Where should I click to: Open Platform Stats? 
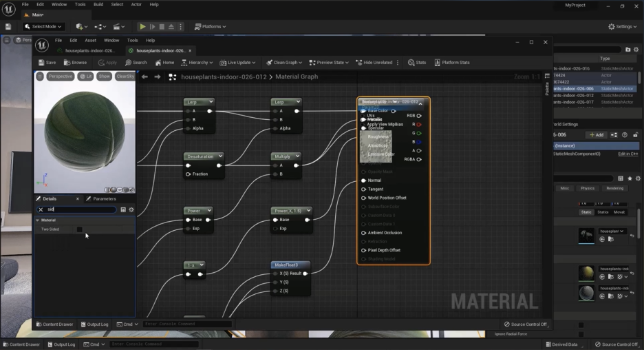(452, 63)
